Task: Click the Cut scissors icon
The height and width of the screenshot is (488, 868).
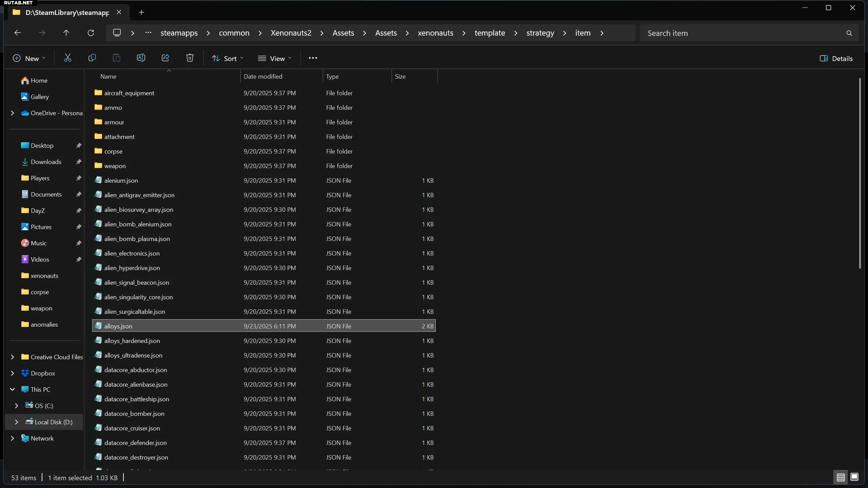Action: [67, 58]
